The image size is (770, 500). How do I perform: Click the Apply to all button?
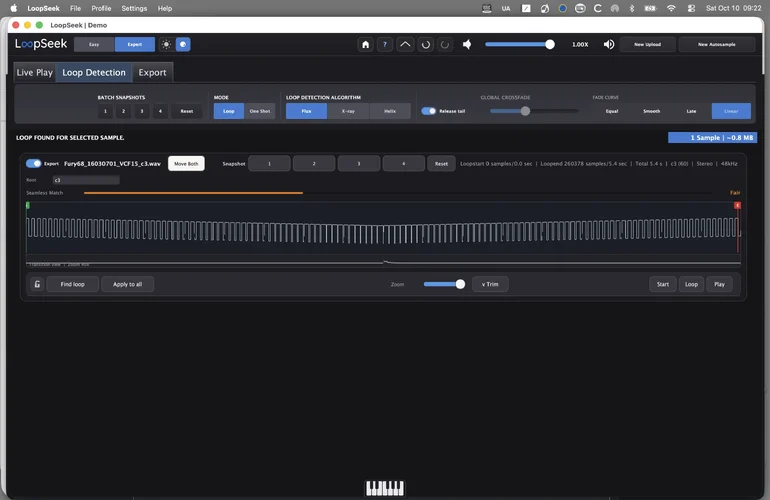pyautogui.click(x=128, y=284)
